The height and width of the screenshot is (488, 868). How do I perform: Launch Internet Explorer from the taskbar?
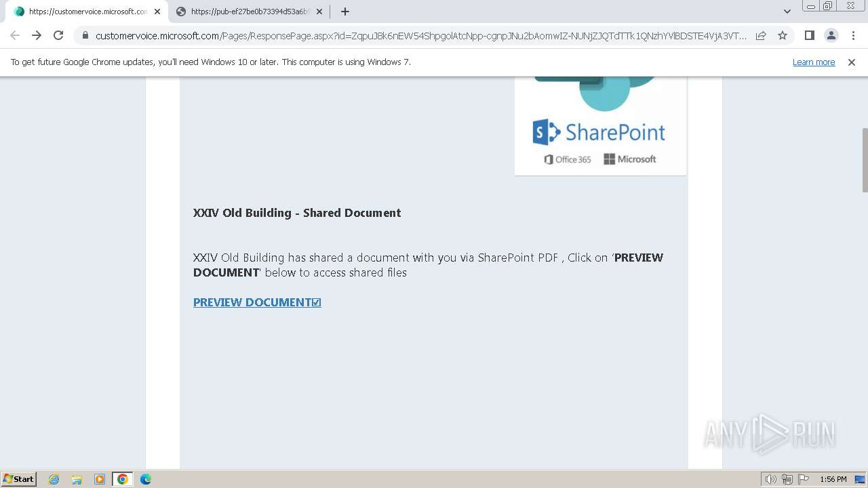[x=54, y=479]
